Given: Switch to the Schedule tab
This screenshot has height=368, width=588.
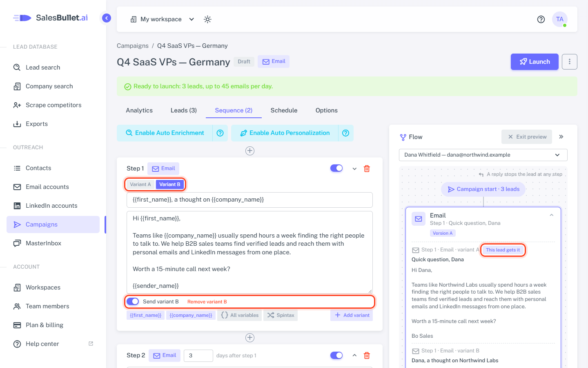Looking at the screenshot, I should click(284, 110).
